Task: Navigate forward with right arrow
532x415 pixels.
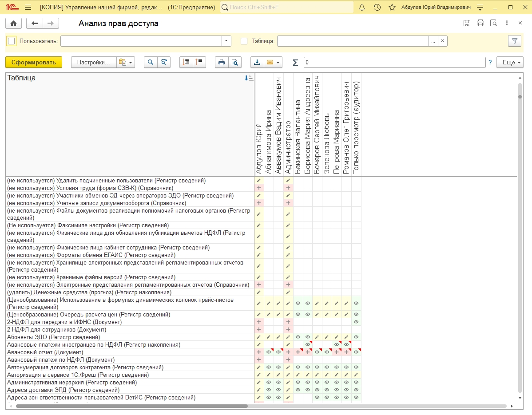Action: (x=51, y=23)
